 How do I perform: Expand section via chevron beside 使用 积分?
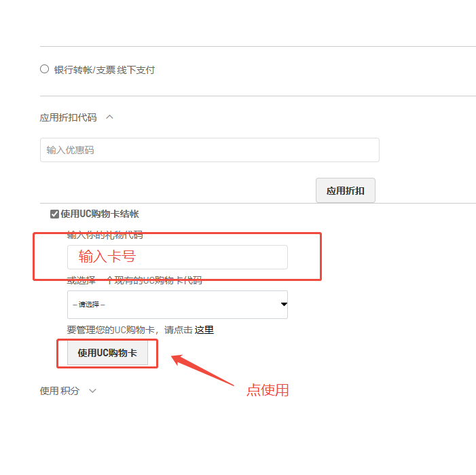[x=93, y=391]
